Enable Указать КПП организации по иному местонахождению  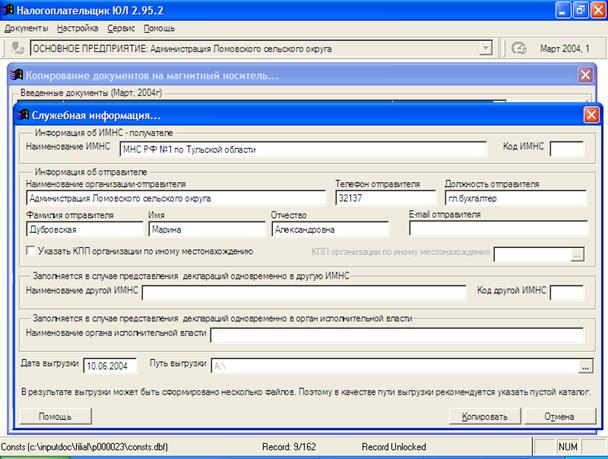tap(30, 250)
